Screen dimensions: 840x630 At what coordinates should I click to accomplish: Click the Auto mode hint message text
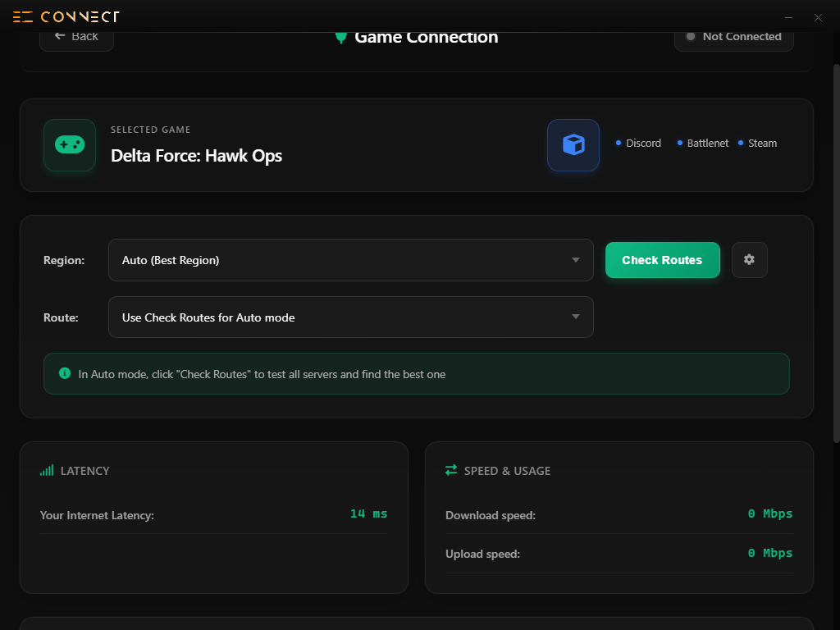coord(262,374)
